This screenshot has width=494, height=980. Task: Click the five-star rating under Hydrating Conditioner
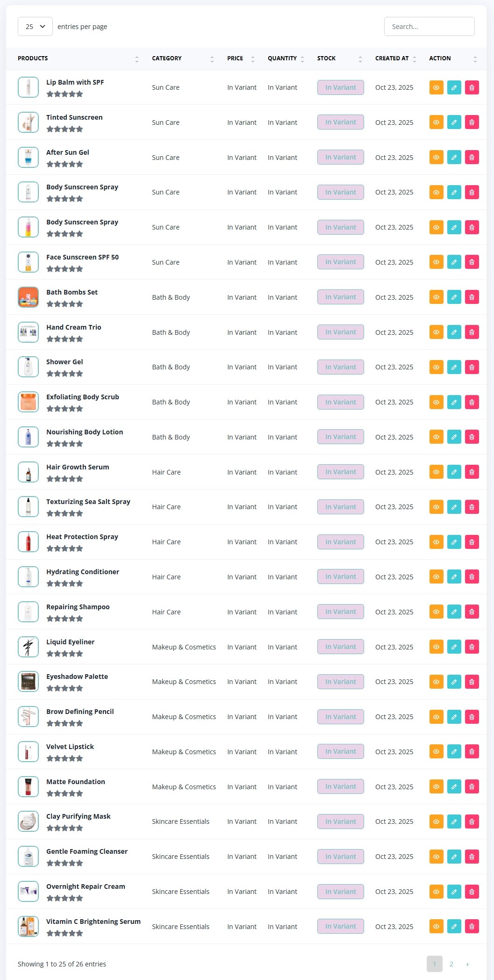point(64,584)
